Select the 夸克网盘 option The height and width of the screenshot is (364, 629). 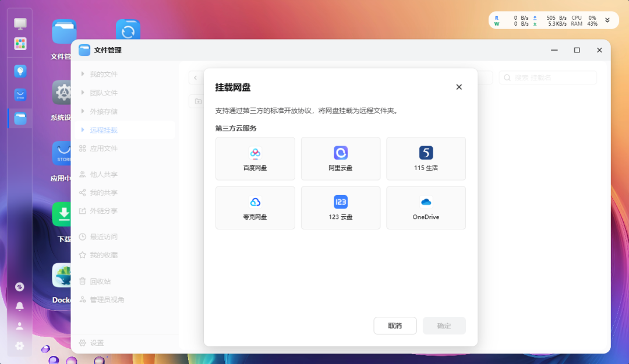coord(255,207)
